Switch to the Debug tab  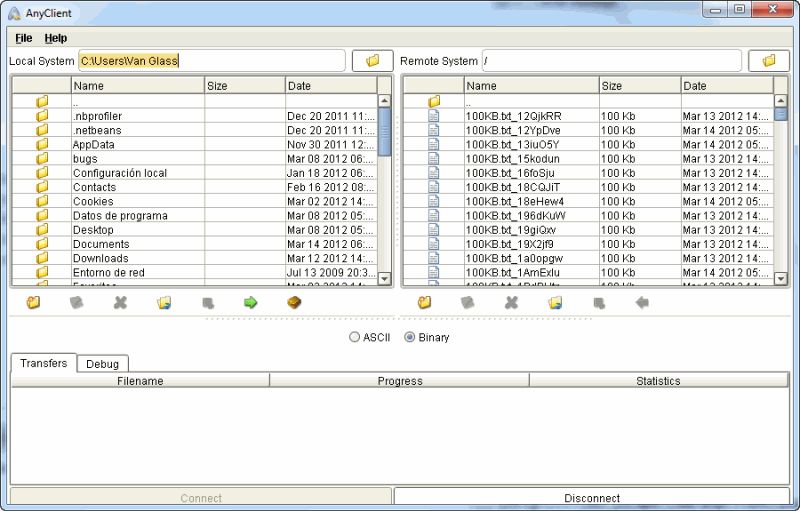click(102, 364)
